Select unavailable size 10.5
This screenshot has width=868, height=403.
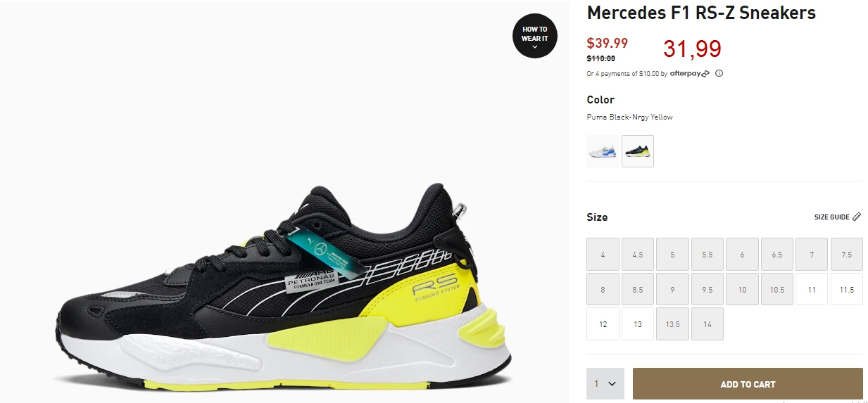[x=777, y=290]
